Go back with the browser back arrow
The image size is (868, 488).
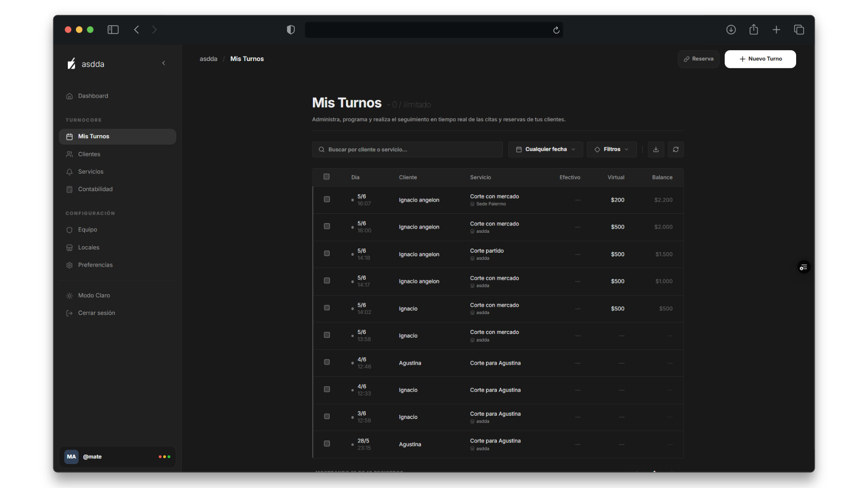(x=137, y=30)
